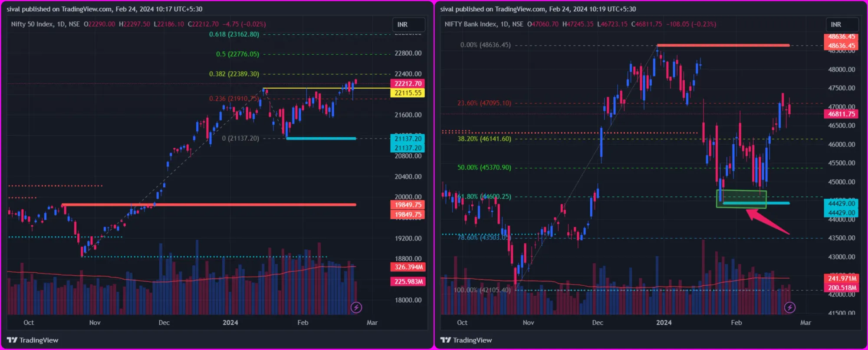
Task: Select Fibonacci label 61.80% (44600.25)
Action: click(484, 197)
